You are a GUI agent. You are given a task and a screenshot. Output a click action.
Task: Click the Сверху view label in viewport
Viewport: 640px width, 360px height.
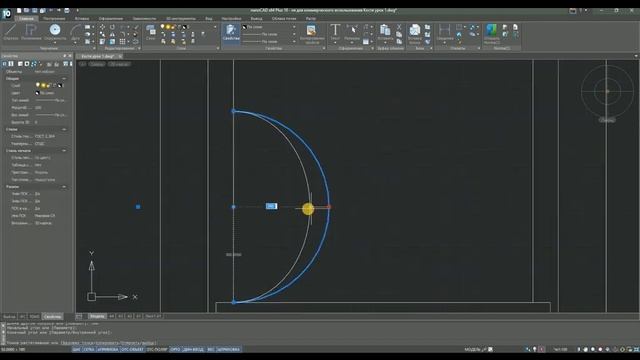[x=97, y=64]
